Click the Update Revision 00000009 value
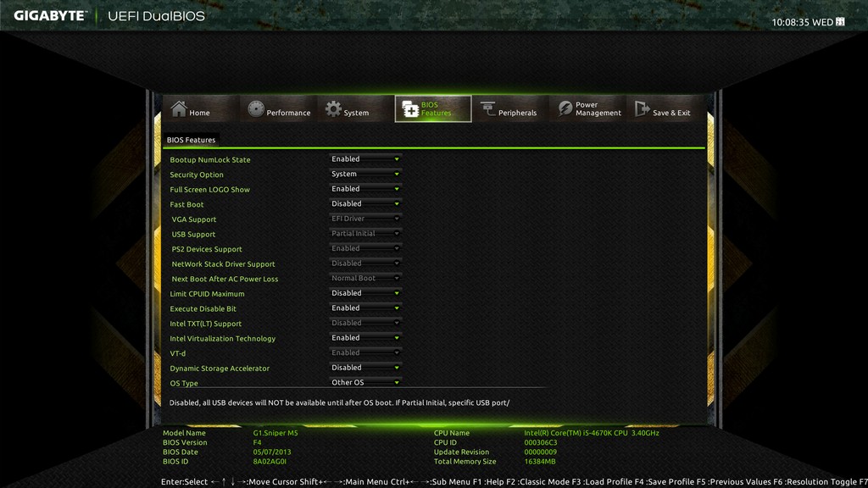This screenshot has width=868, height=488. (x=540, y=452)
